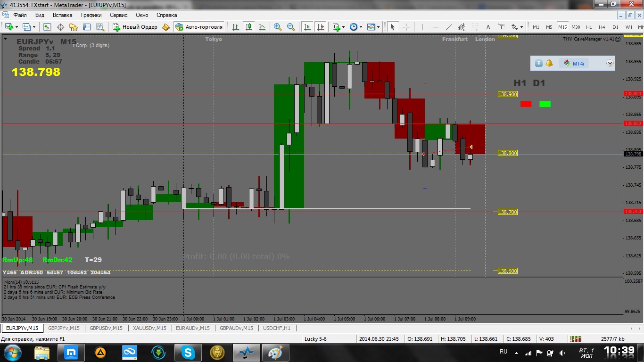Open the Skype taskbar icon
This screenshot has height=362, width=644.
click(188, 352)
